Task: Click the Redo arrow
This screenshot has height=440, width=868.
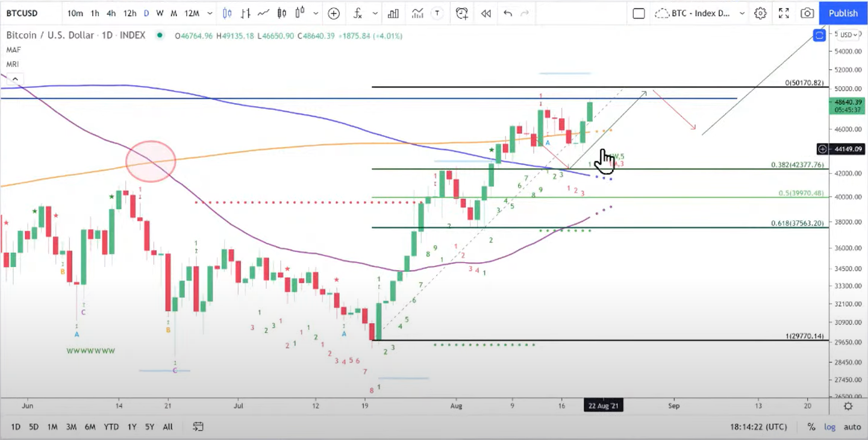Action: click(x=525, y=13)
